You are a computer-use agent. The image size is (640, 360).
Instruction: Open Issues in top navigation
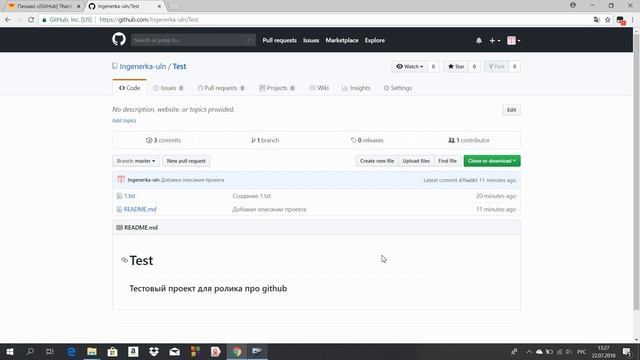pos(311,40)
